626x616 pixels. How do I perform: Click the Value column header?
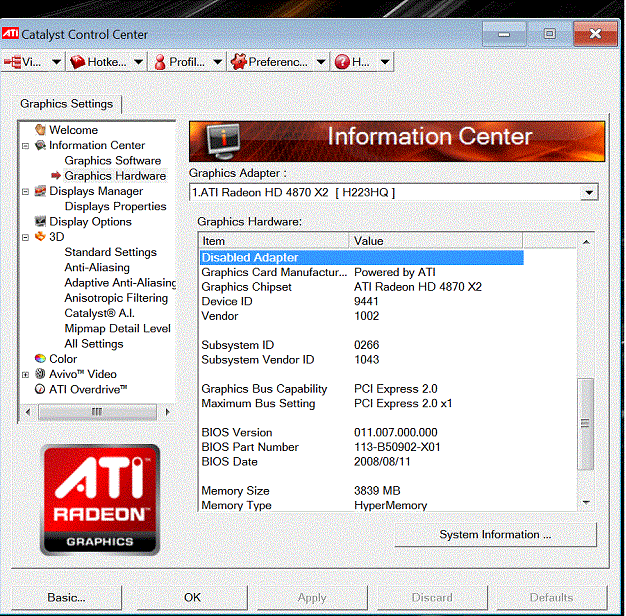pos(436,241)
